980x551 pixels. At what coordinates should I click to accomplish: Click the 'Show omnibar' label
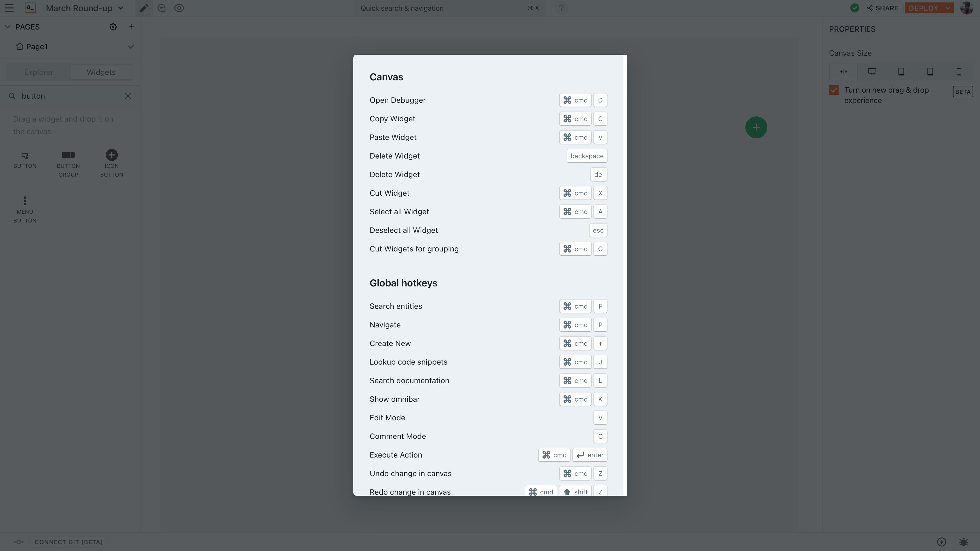[x=395, y=399]
